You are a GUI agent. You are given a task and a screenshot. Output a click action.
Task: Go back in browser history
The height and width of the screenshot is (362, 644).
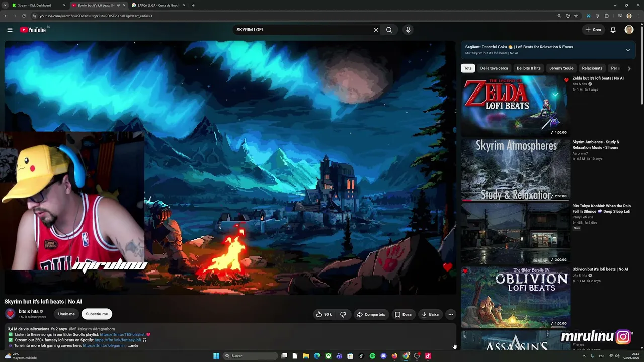[x=6, y=16]
